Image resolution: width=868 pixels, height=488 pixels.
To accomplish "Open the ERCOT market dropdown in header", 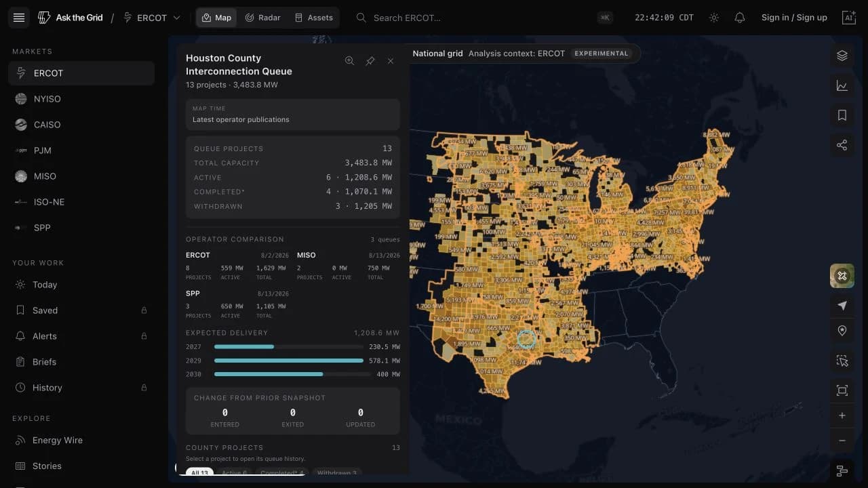I will 152,18.
